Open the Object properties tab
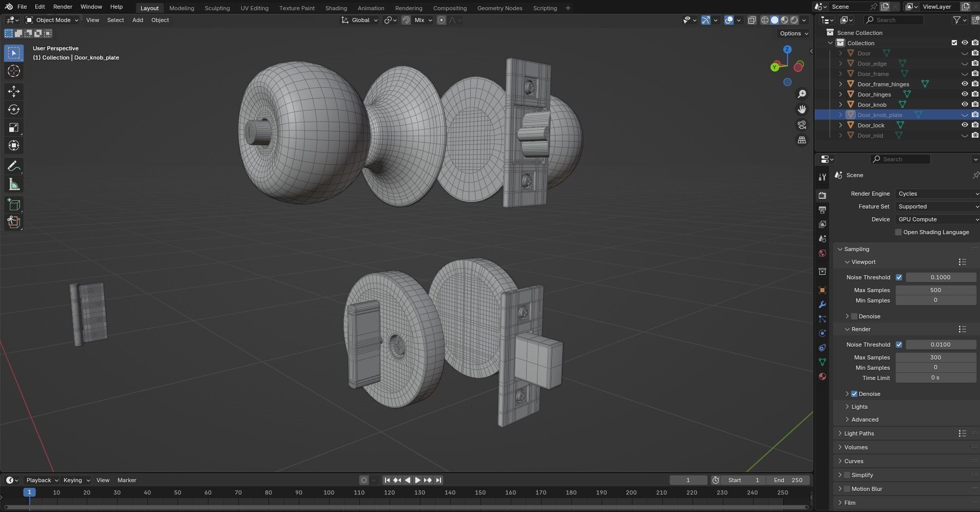The height and width of the screenshot is (512, 980). pyautogui.click(x=822, y=290)
